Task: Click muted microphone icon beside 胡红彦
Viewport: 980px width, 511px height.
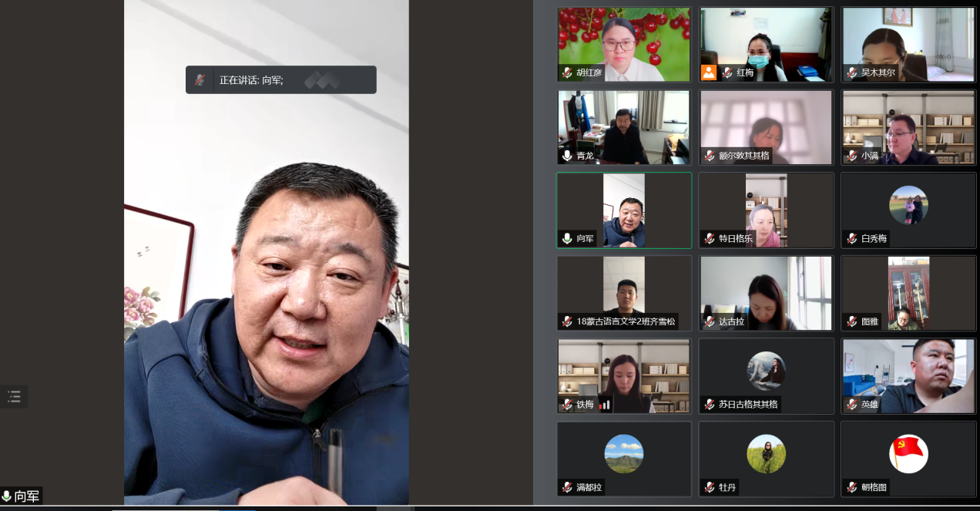Action: click(x=567, y=72)
